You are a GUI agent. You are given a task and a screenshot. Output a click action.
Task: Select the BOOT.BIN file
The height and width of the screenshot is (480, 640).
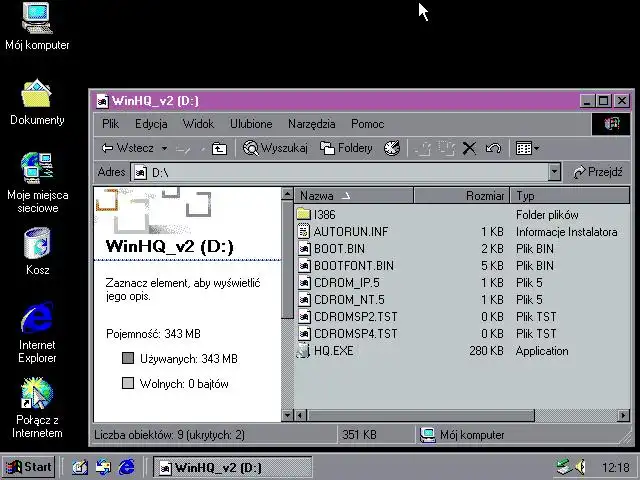[x=331, y=249]
